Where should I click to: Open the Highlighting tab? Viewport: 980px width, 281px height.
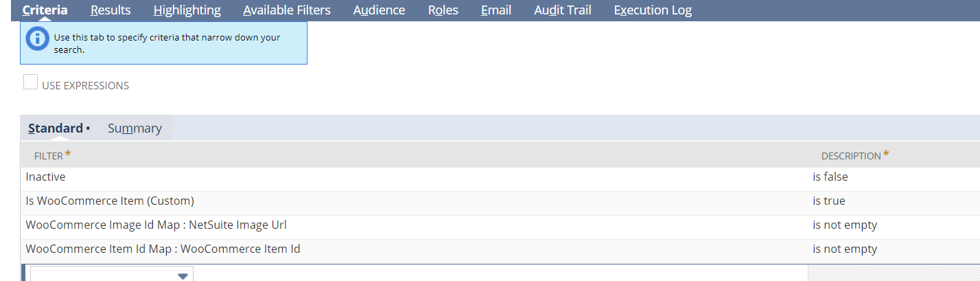point(187,10)
